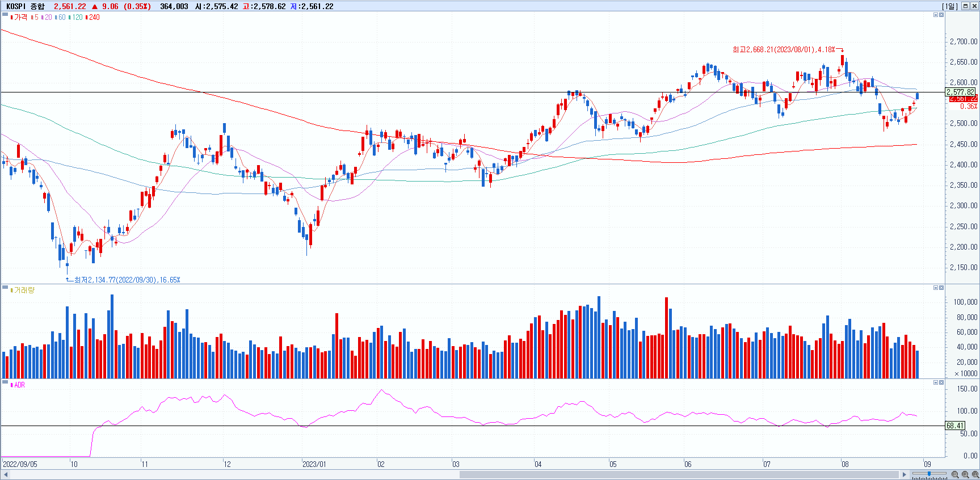Click the current index value 2,561.22 in header
Image resolution: width=980 pixels, height=480 pixels.
(x=70, y=6)
